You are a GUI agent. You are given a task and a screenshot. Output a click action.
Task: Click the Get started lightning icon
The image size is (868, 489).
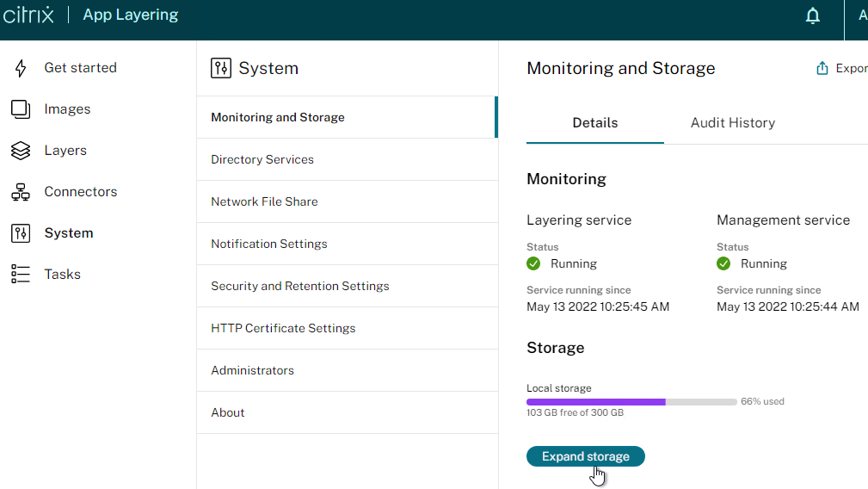(21, 68)
